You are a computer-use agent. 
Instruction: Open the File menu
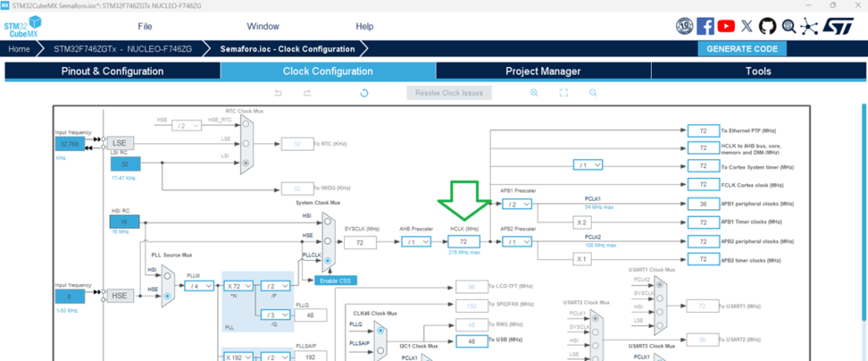[x=144, y=26]
